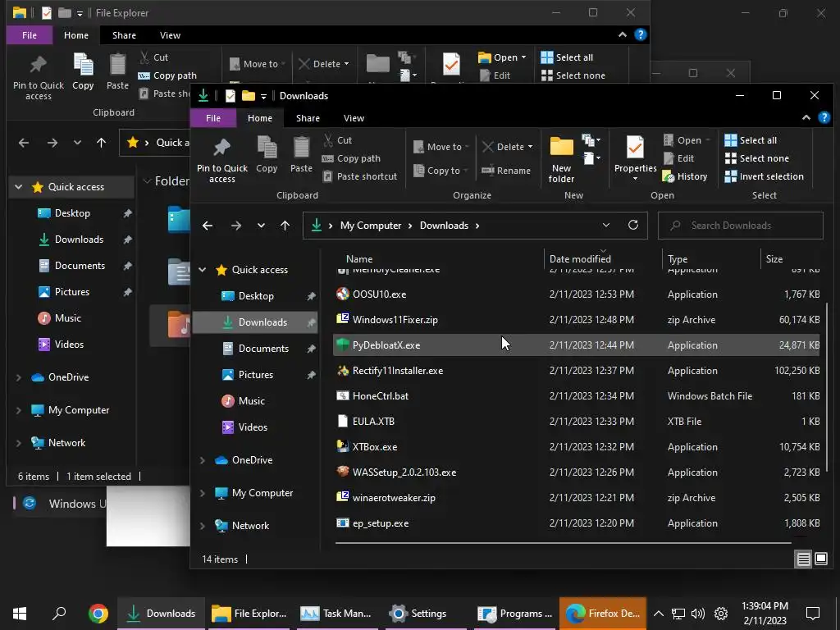Click Paste shortcut in Downloads ribbon
The image size is (840, 630).
point(360,176)
